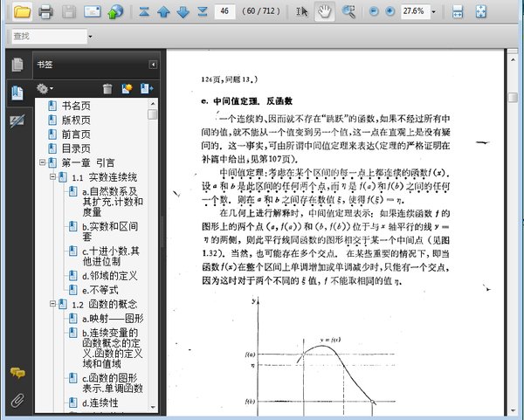Open the bookmark options gear menu
The image size is (524, 420).
[44, 88]
